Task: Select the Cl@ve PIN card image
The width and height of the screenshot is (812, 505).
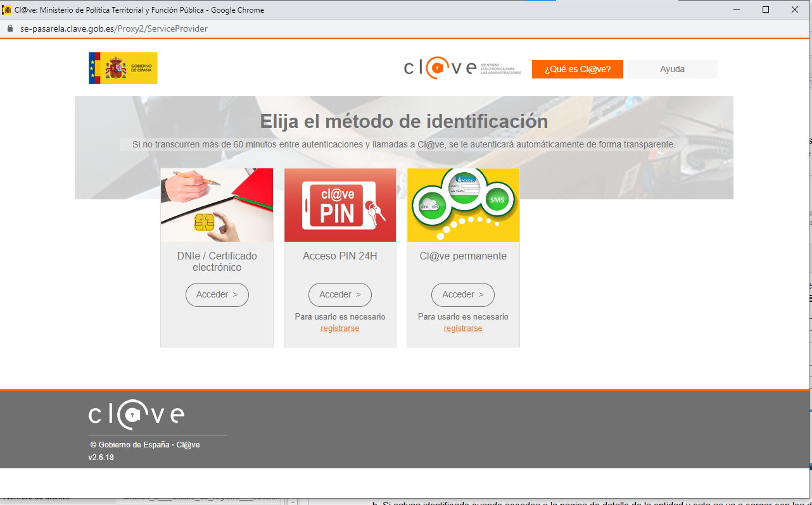Action: (340, 205)
